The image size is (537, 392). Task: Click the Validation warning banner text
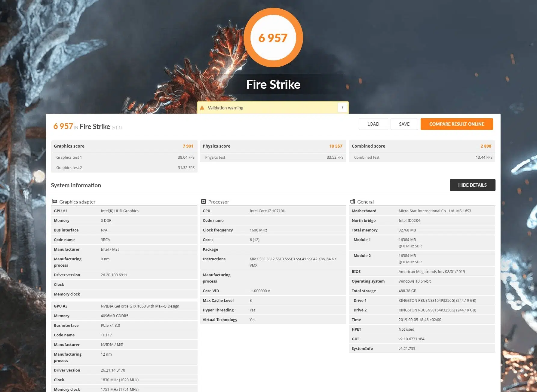click(x=226, y=108)
